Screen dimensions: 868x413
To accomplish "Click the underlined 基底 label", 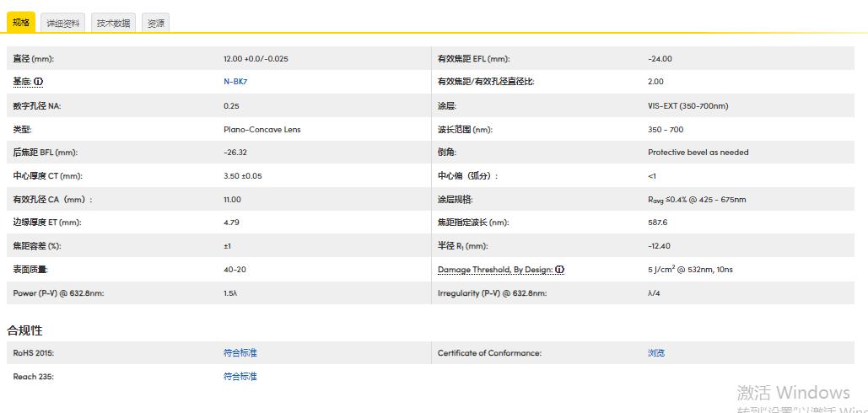I will 22,82.
